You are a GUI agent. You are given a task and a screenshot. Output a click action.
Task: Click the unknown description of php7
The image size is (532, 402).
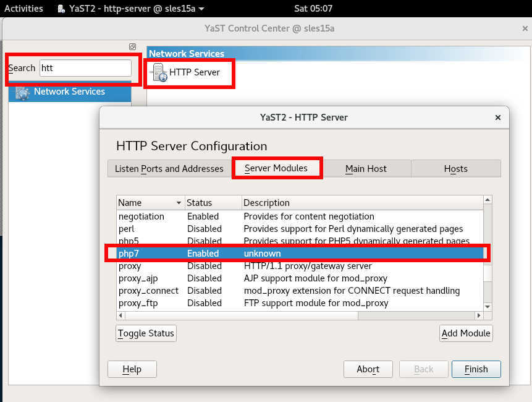coord(262,254)
